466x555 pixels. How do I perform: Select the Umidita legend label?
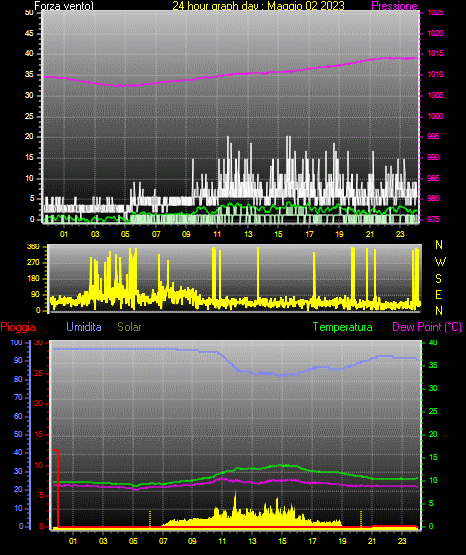tap(84, 327)
